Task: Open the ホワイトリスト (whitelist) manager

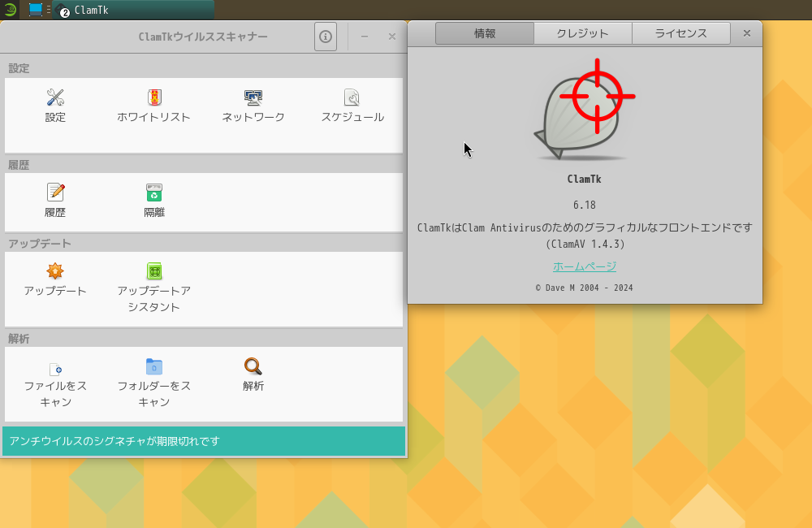Action: (153, 106)
